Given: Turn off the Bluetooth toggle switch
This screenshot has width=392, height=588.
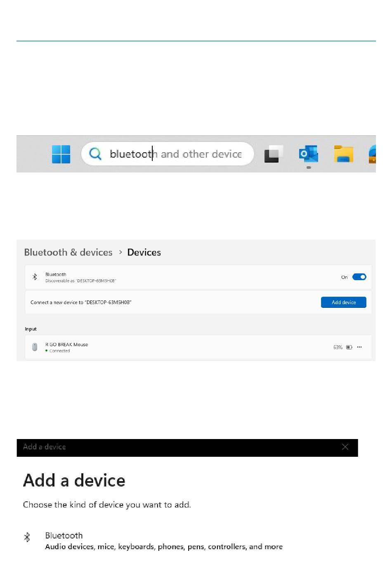Looking at the screenshot, I should pos(359,277).
